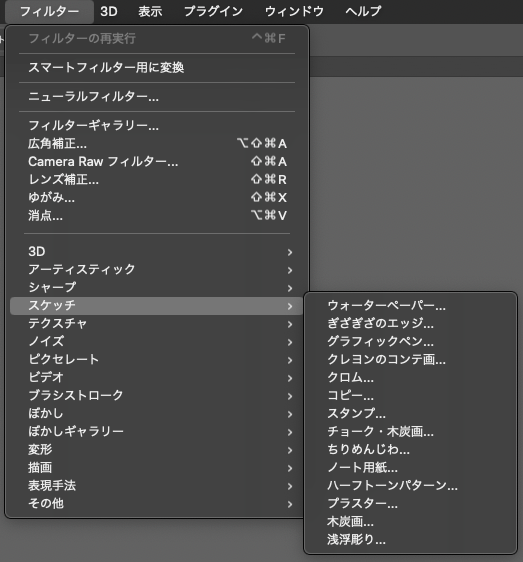Choose ウォーターペーパー... sketch filter

(x=410, y=306)
